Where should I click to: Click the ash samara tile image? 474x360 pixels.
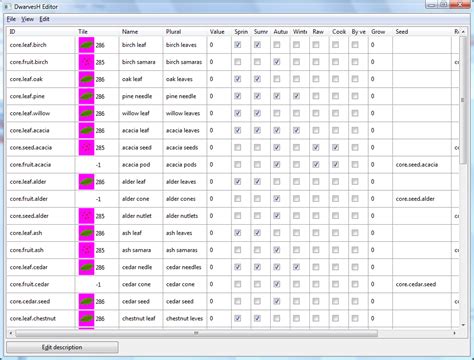86,250
